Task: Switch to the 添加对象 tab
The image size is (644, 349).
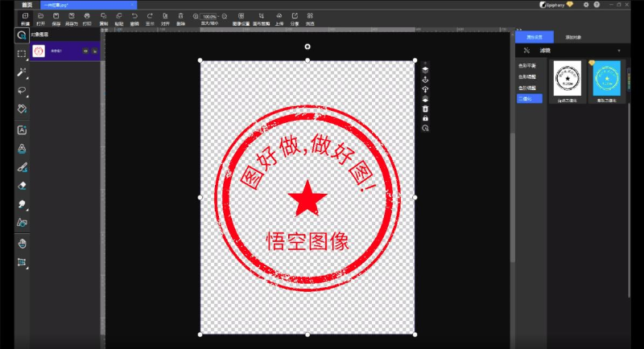Action: [x=573, y=37]
